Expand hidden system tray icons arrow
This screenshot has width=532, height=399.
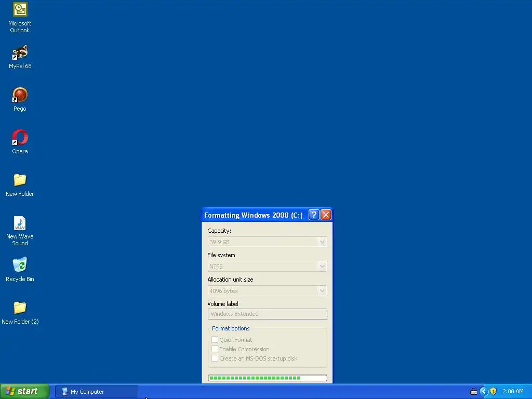point(484,392)
